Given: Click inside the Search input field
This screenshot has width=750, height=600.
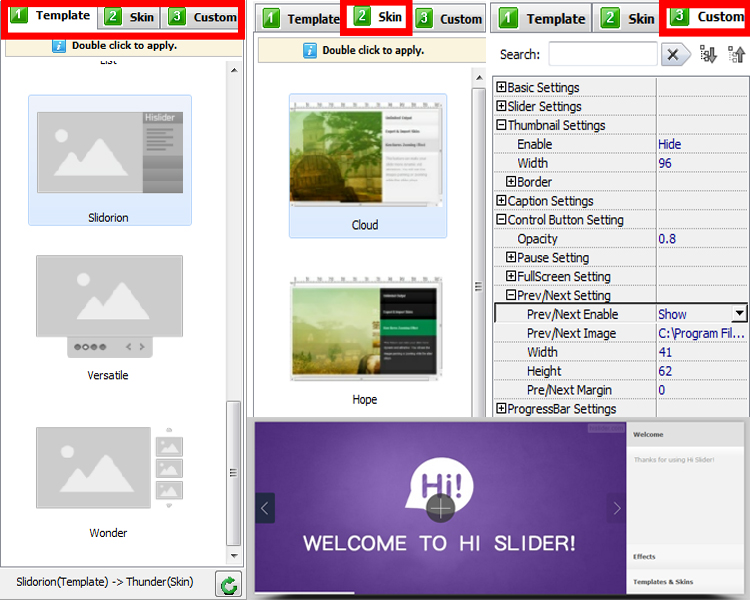Looking at the screenshot, I should tap(603, 54).
